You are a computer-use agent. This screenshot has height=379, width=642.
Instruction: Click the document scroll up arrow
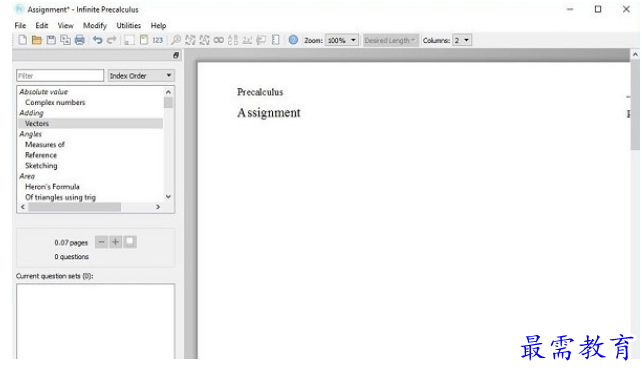tap(635, 54)
